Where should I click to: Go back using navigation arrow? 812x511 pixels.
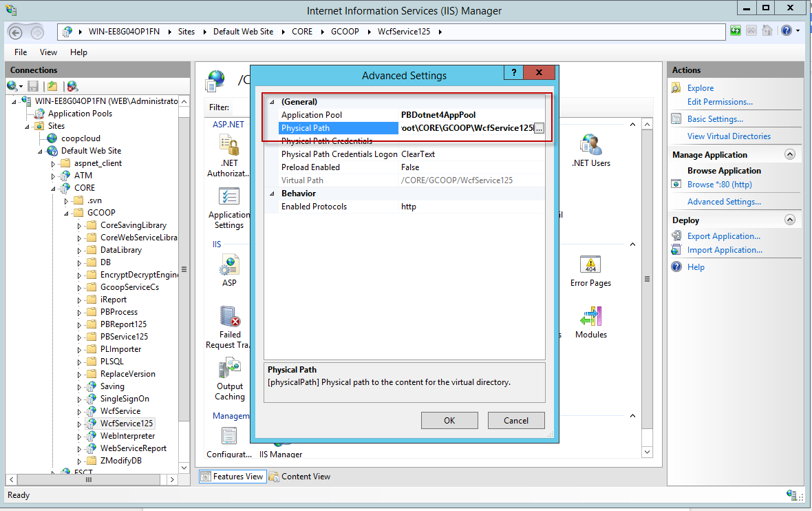(x=16, y=32)
